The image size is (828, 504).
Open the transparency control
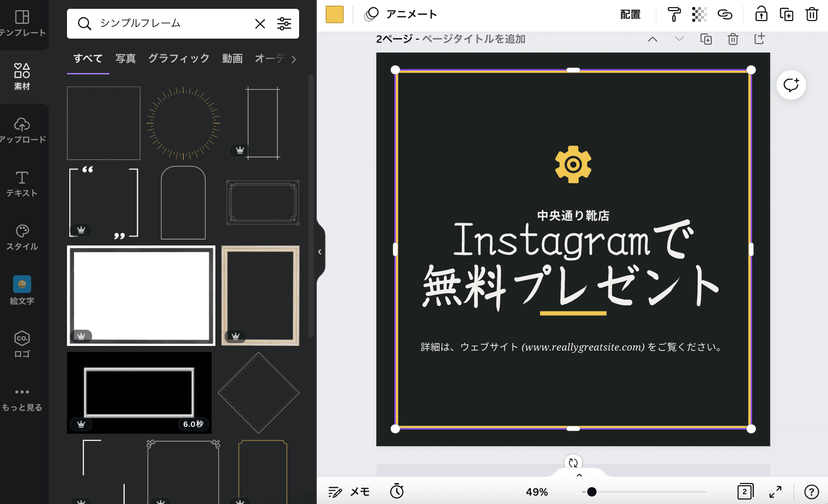coord(700,14)
